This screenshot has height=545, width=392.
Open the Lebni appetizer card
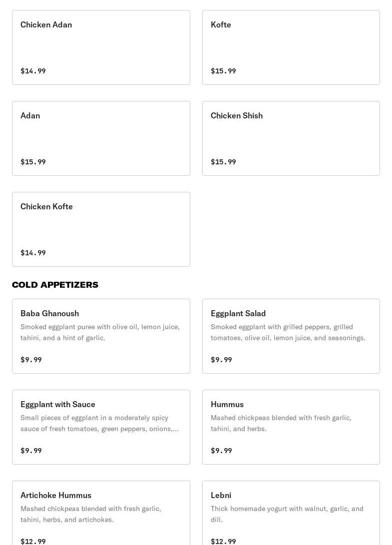click(291, 513)
